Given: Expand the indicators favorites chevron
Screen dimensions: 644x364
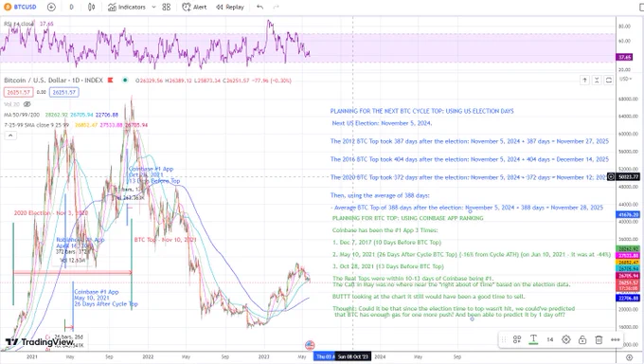Looking at the screenshot, I should pyautogui.click(x=153, y=7).
